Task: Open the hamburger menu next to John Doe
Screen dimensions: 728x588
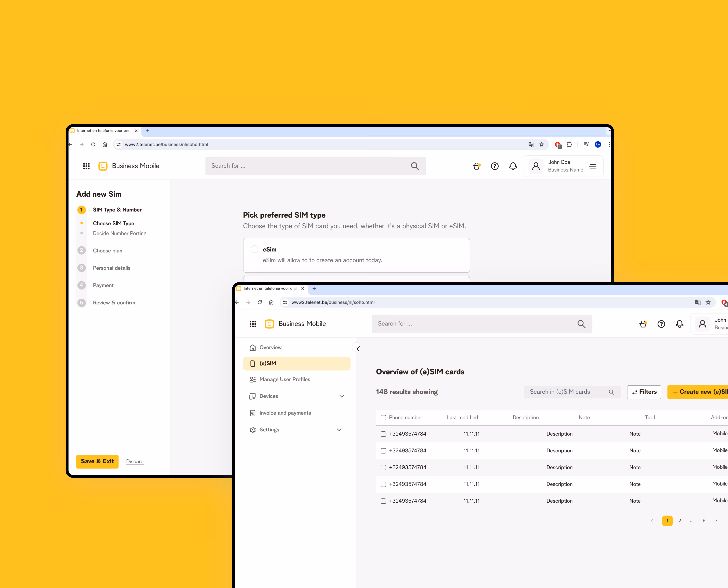Action: (x=593, y=166)
